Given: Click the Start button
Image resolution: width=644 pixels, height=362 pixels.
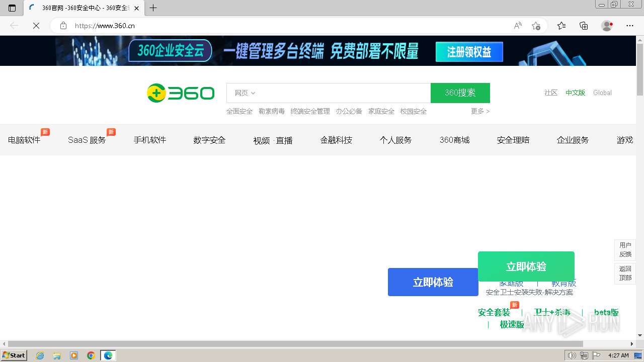Looking at the screenshot, I should click(14, 355).
